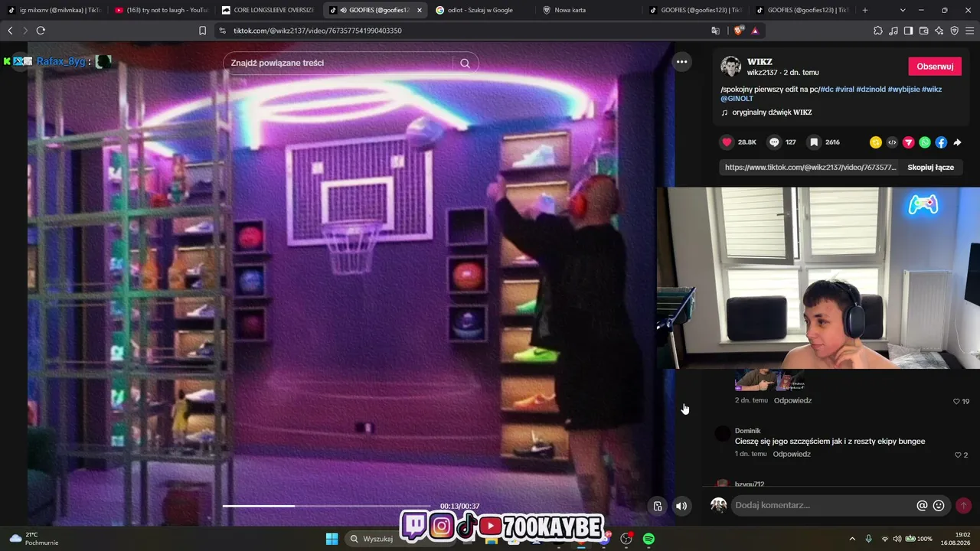Bookmark this page in address bar
980x551 pixels.
[202, 31]
